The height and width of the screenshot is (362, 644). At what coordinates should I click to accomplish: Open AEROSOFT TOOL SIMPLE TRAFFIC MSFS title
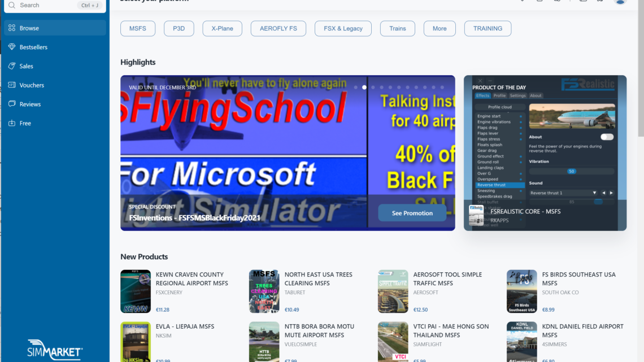447,278
